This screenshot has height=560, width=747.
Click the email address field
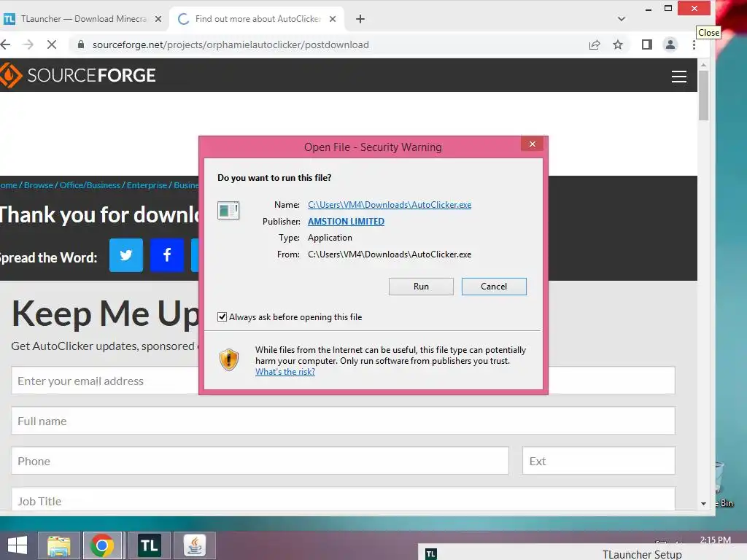coord(343,381)
